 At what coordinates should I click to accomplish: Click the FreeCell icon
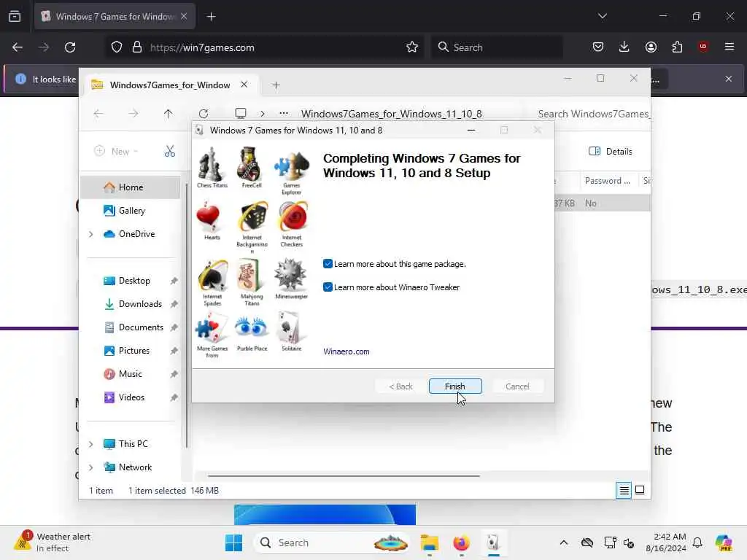tap(252, 167)
